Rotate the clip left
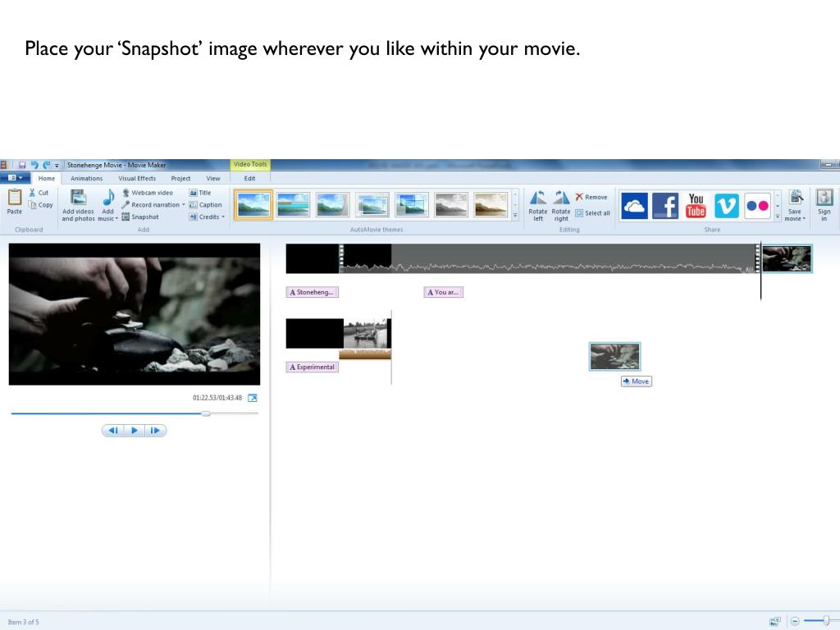 [x=538, y=206]
